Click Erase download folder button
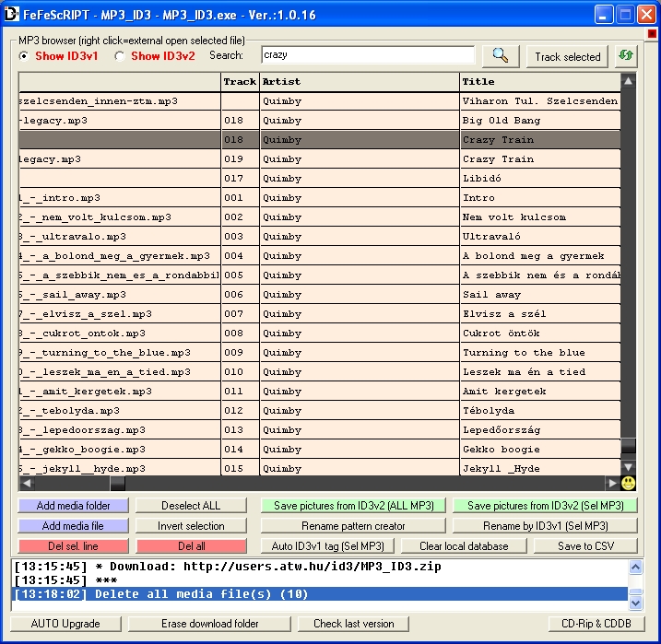661x644 pixels. pos(209,624)
